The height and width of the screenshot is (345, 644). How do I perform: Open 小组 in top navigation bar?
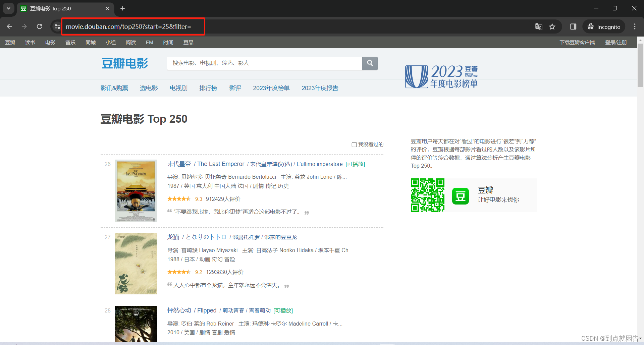(111, 43)
